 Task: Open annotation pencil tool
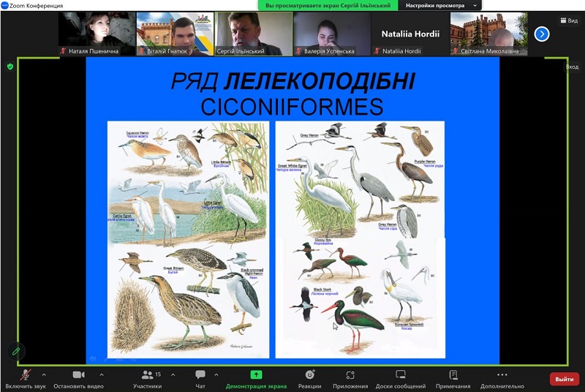(15, 351)
